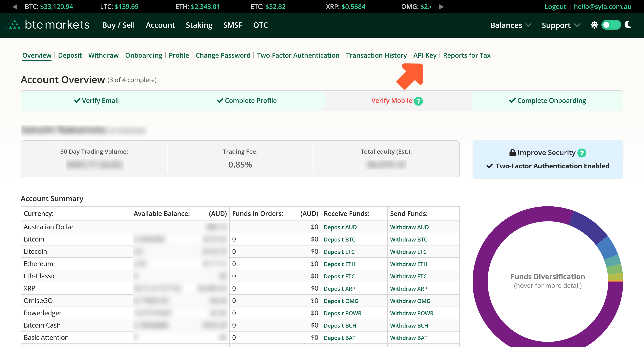The height and width of the screenshot is (347, 644).
Task: Click the Withdraw BAT link
Action: pyautogui.click(x=409, y=338)
